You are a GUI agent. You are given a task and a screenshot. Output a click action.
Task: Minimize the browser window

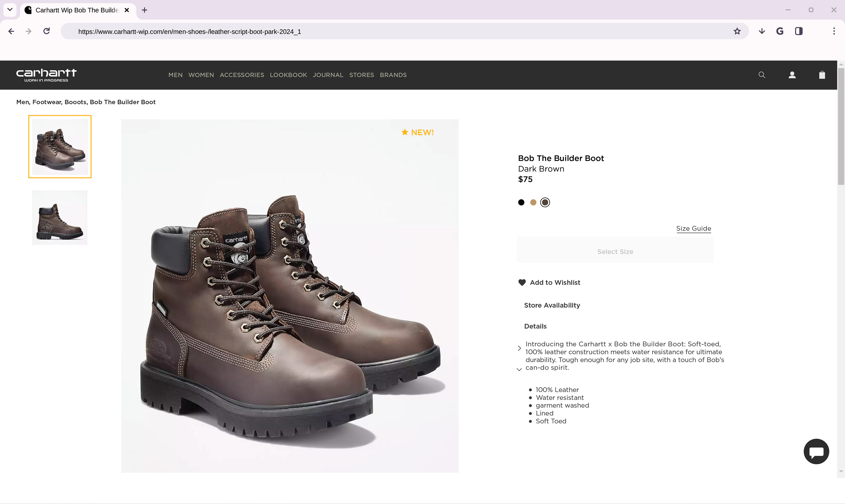(x=788, y=10)
